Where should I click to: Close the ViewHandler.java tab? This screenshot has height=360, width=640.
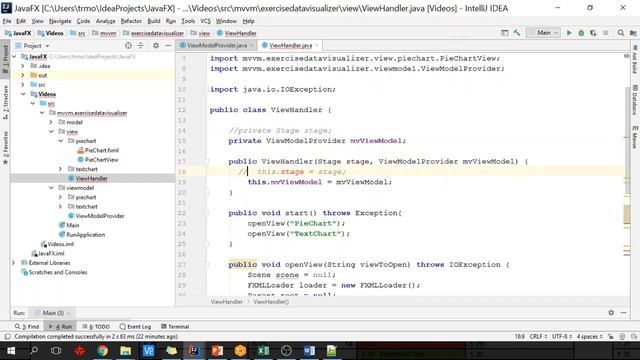(317, 45)
